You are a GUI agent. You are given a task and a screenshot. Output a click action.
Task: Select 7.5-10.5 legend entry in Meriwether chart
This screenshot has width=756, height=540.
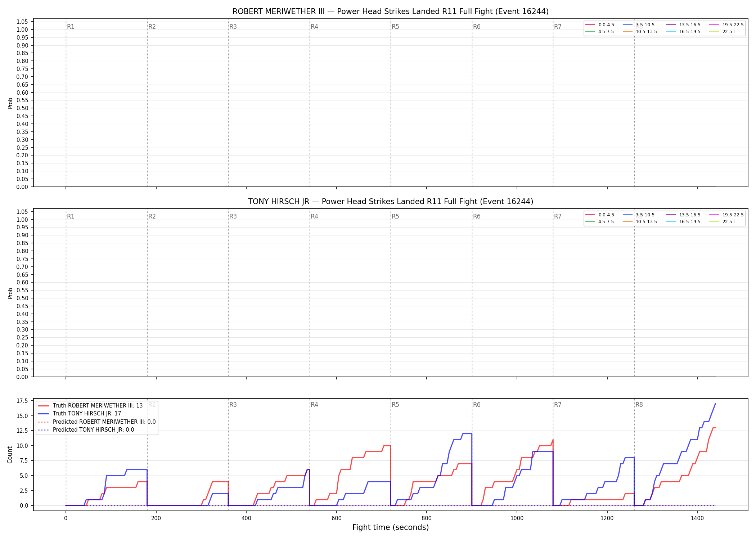(639, 25)
